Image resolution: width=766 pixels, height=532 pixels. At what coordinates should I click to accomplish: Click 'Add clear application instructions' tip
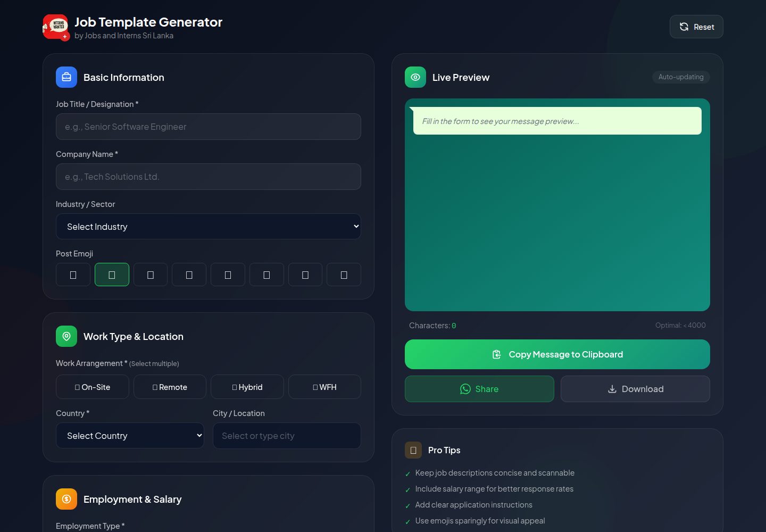coord(473,505)
